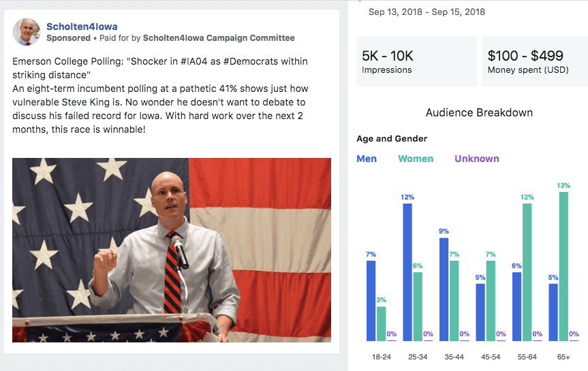Toggle the Unknown legend label

coord(477,159)
